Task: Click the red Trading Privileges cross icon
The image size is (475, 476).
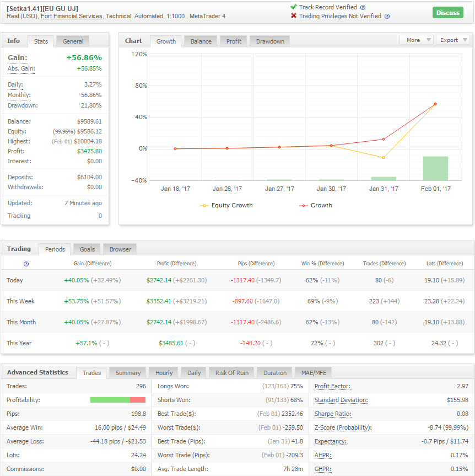Action: (x=293, y=15)
